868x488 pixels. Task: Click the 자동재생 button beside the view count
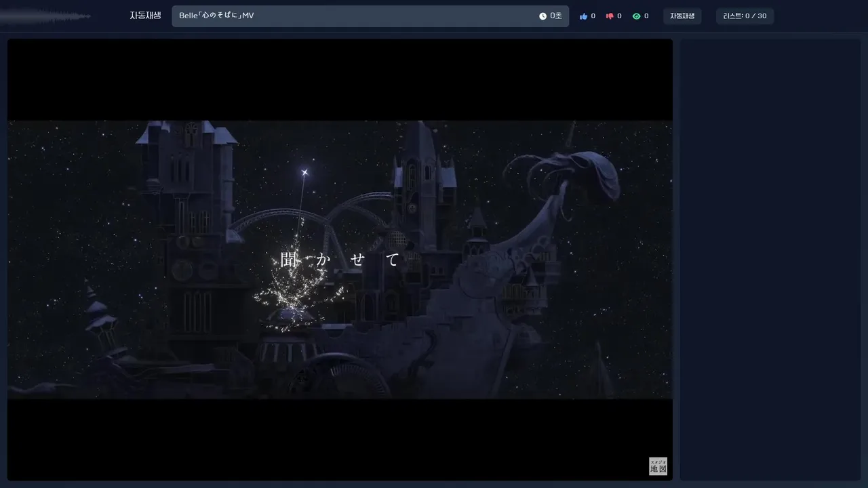click(x=682, y=16)
